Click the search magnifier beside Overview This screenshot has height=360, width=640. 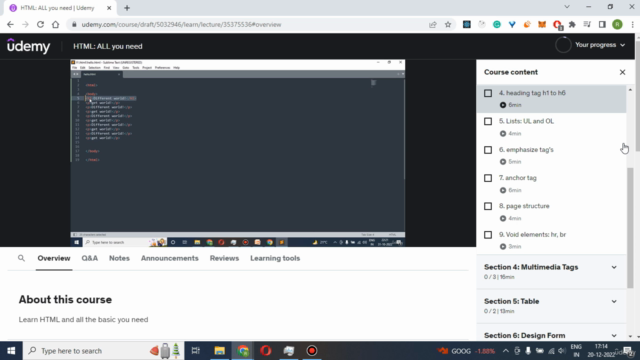[x=21, y=258]
